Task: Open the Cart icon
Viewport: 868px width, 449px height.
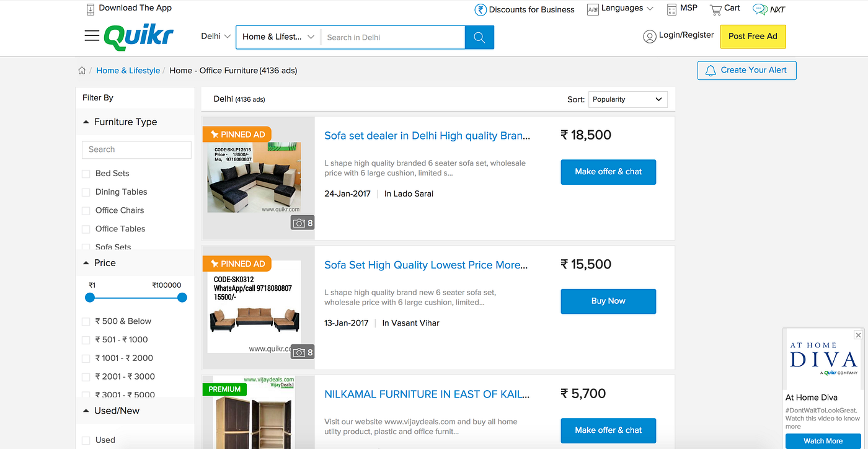Action: pos(715,9)
